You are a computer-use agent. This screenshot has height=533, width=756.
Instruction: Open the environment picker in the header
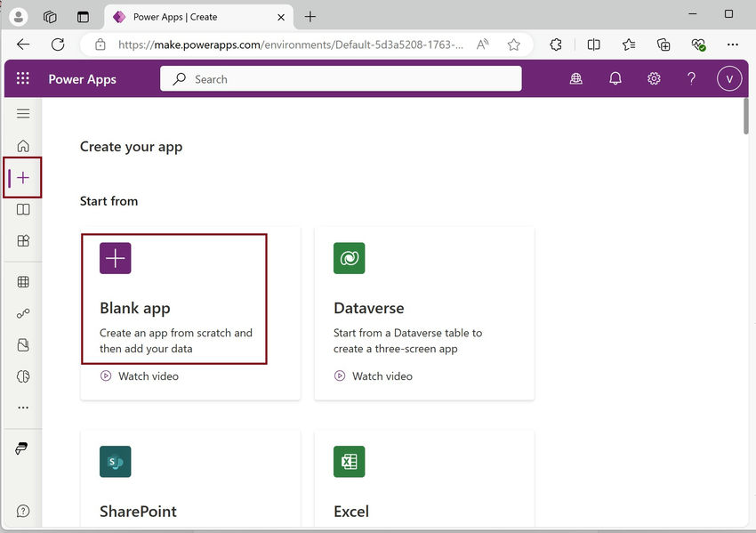(x=575, y=78)
